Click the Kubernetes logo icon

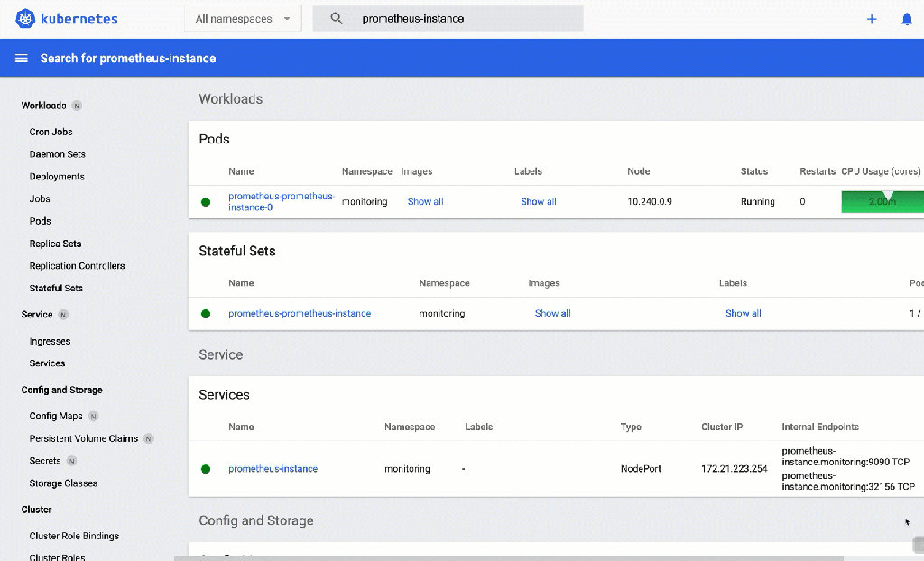pos(24,19)
